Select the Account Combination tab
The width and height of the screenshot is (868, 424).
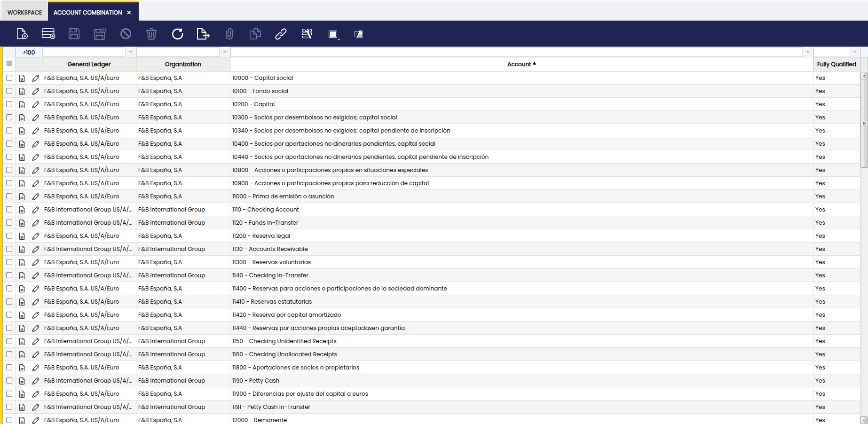87,13
